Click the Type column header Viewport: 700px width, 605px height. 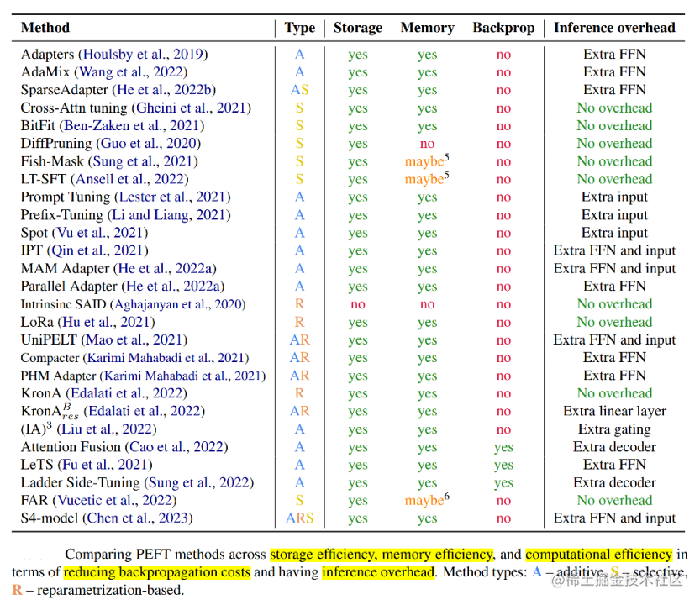click(x=299, y=28)
